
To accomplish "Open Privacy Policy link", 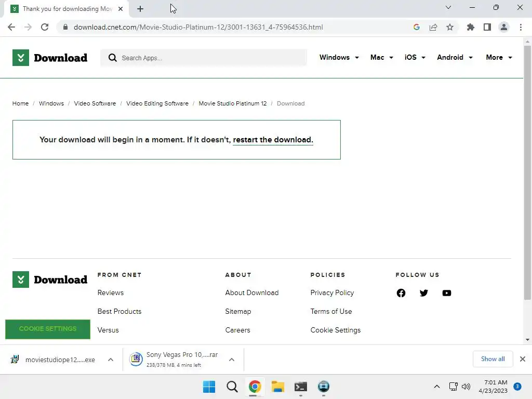I will 332,293.
